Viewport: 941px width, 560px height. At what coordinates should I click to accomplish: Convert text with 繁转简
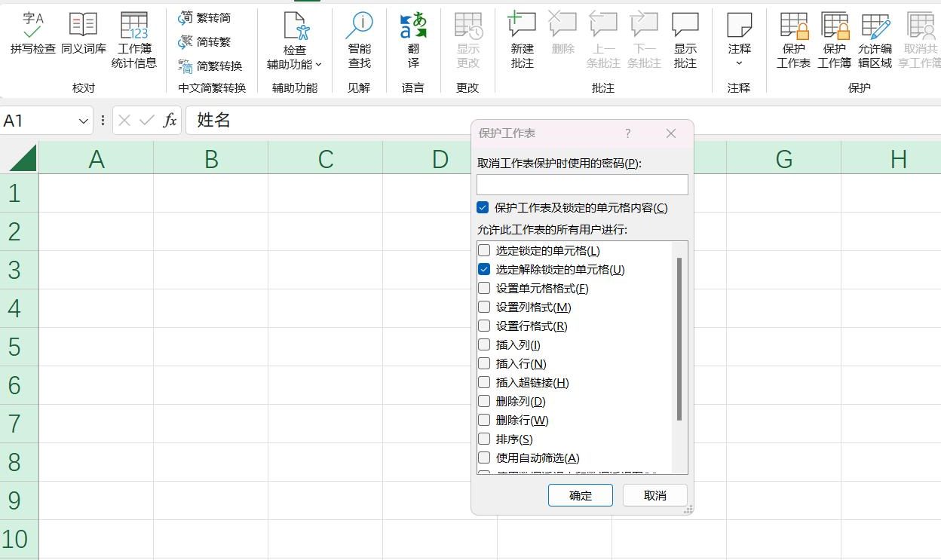point(205,18)
